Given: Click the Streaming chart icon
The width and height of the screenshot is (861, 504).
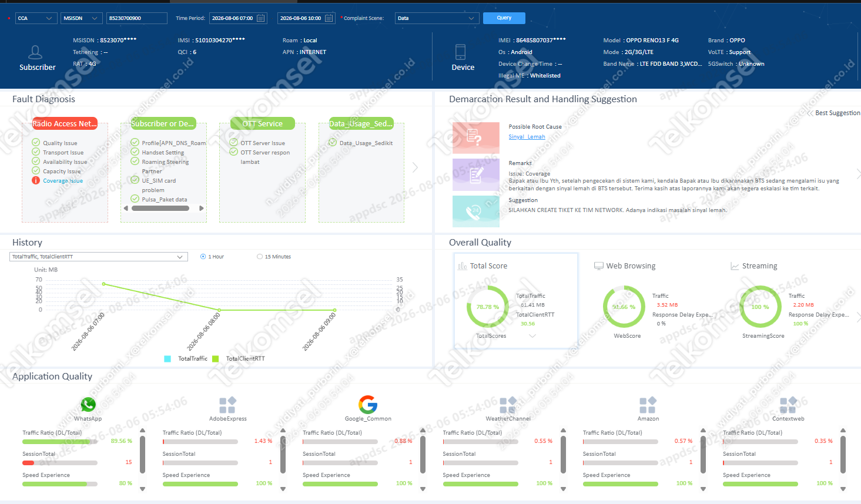Looking at the screenshot, I should coord(735,266).
